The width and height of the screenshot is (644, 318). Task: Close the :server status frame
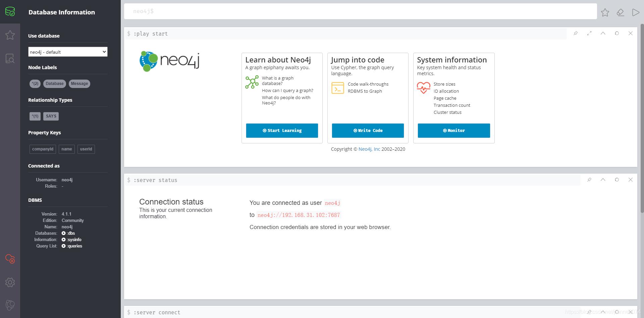click(631, 180)
